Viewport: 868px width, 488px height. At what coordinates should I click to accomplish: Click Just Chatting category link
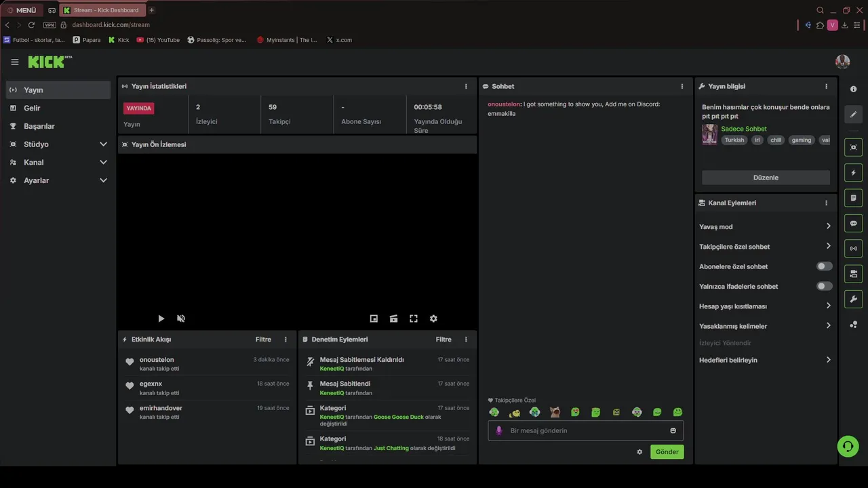point(391,448)
